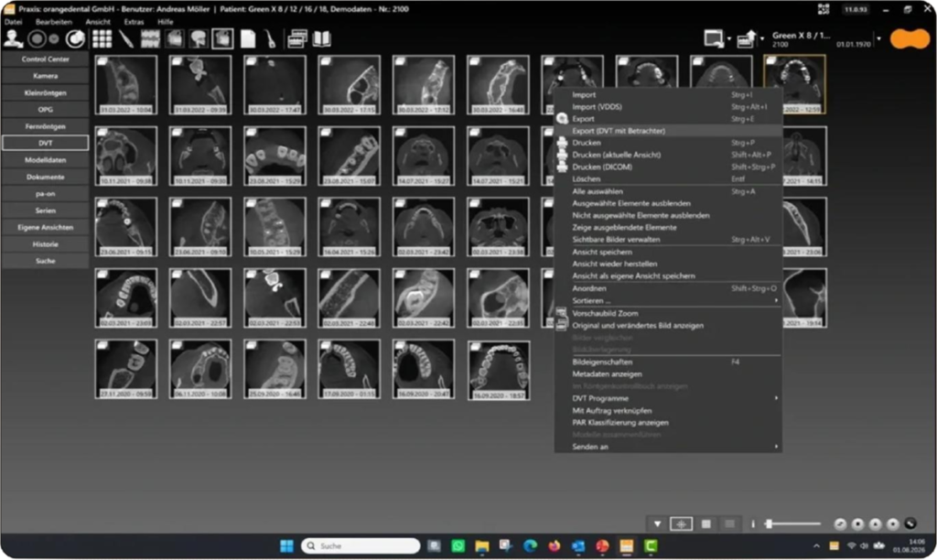
Task: Expand the DVT Programme submenu
Action: (776, 398)
